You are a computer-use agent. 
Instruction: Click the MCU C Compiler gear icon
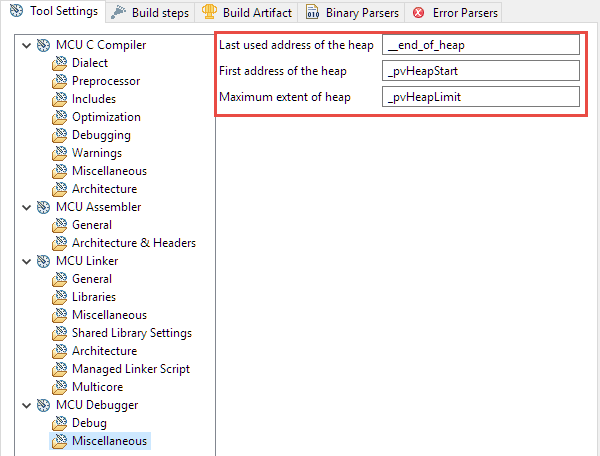coord(43,45)
